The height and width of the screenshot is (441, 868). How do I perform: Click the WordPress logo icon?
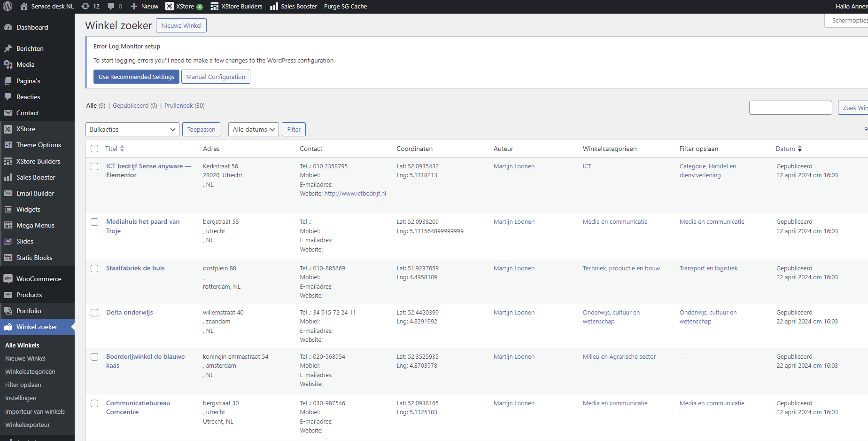click(x=8, y=6)
